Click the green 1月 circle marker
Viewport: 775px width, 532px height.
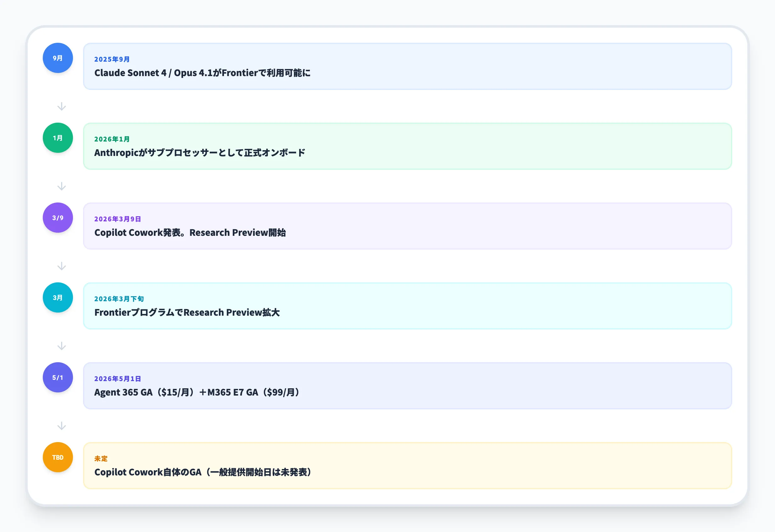tap(57, 138)
